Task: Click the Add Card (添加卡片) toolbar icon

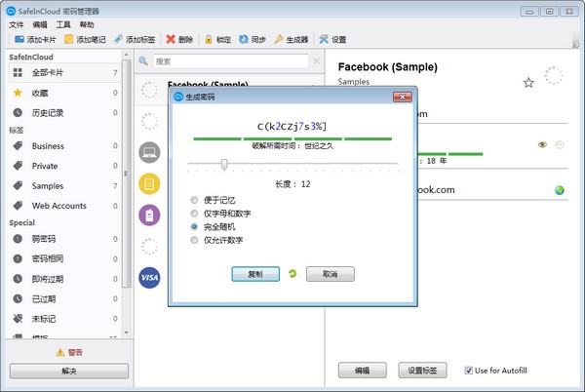Action: (x=19, y=39)
